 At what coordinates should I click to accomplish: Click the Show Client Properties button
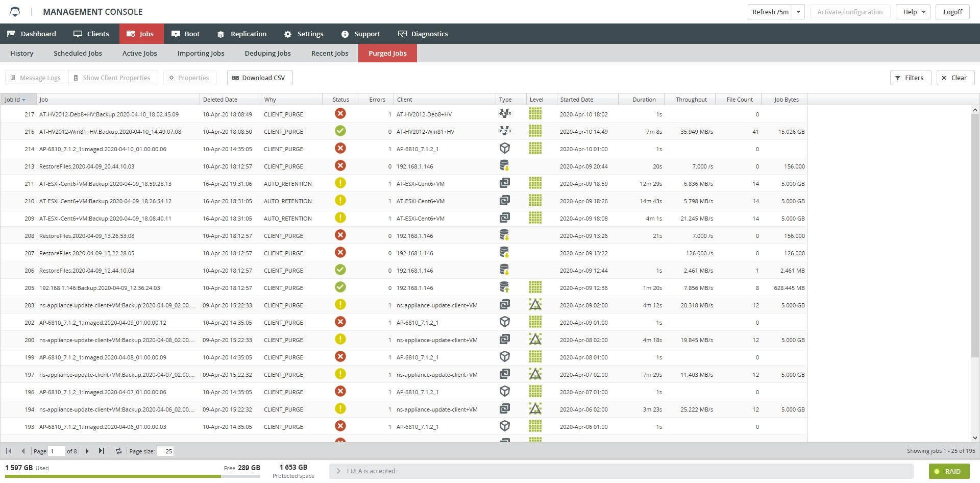(x=112, y=78)
